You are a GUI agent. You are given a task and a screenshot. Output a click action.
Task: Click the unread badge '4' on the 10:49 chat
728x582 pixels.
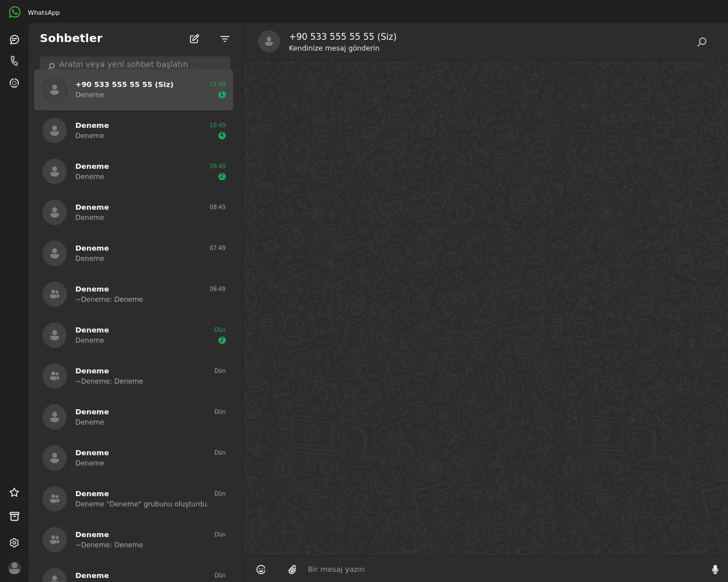tap(222, 135)
